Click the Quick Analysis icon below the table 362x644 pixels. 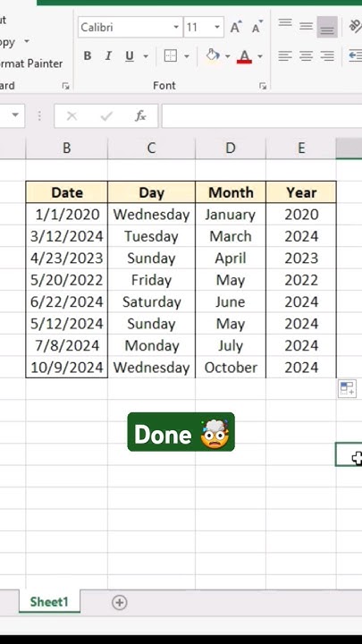[347, 388]
